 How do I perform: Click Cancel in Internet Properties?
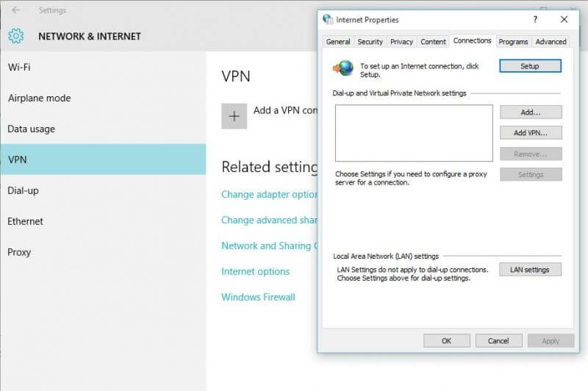(498, 341)
